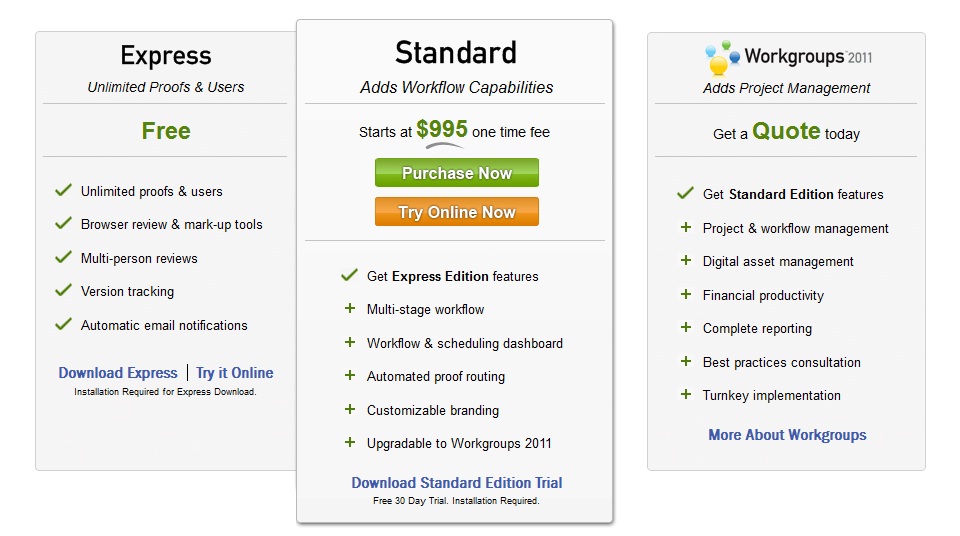960x536 pixels.
Task: Click checkmark next to Version tracking
Action: tap(64, 290)
